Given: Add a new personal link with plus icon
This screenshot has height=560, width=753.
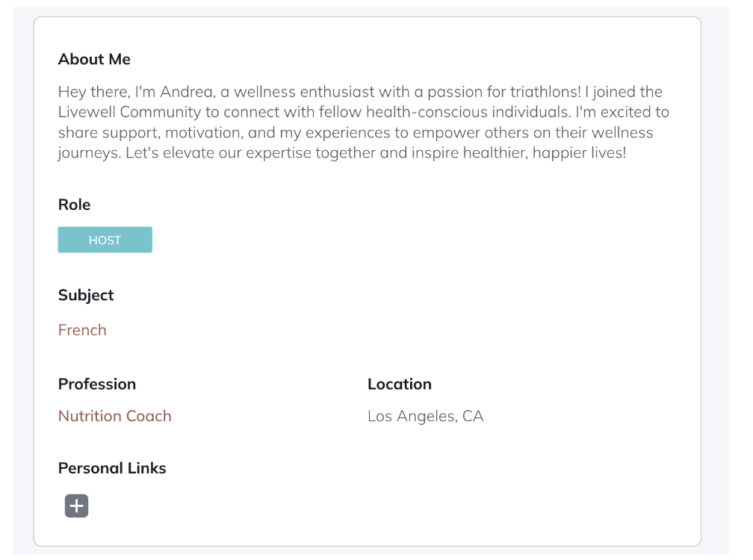Looking at the screenshot, I should [x=76, y=506].
